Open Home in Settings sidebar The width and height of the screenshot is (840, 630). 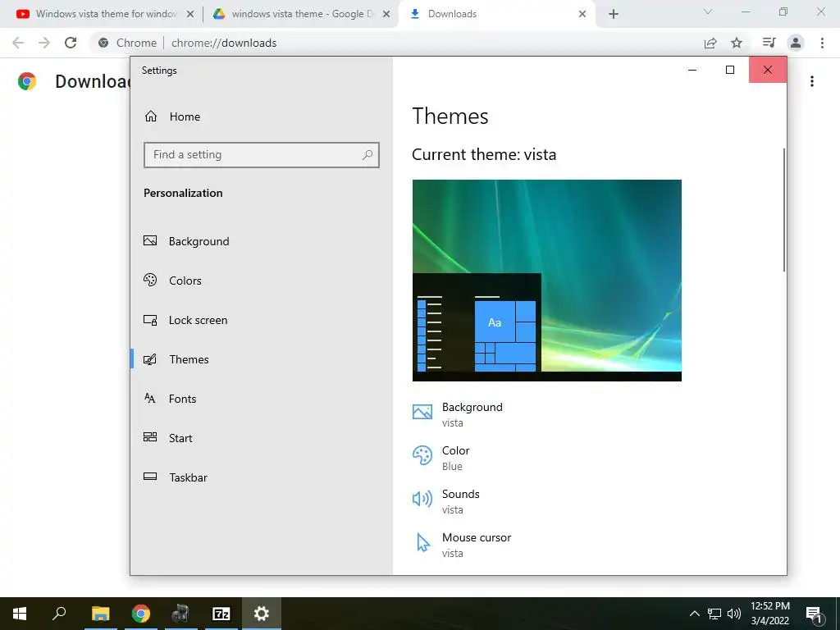click(x=172, y=116)
